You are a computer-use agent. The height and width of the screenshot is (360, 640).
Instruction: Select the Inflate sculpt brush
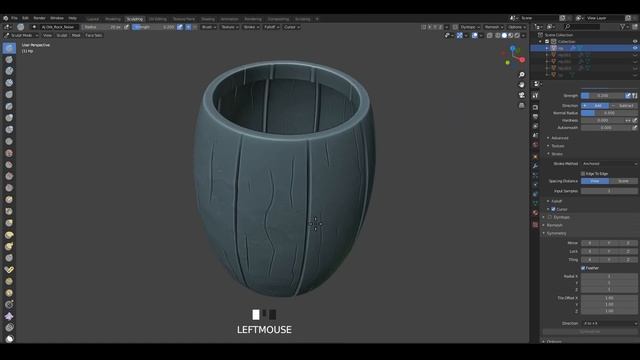click(x=9, y=118)
